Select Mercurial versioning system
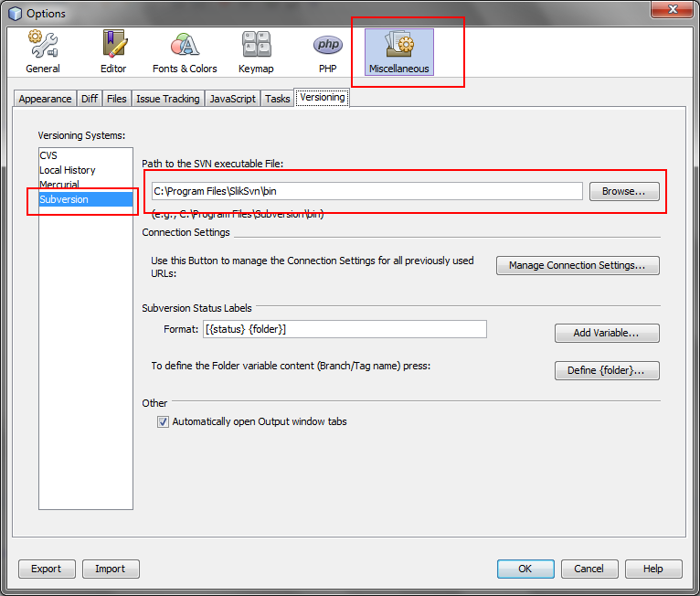This screenshot has width=700, height=596. 59,185
